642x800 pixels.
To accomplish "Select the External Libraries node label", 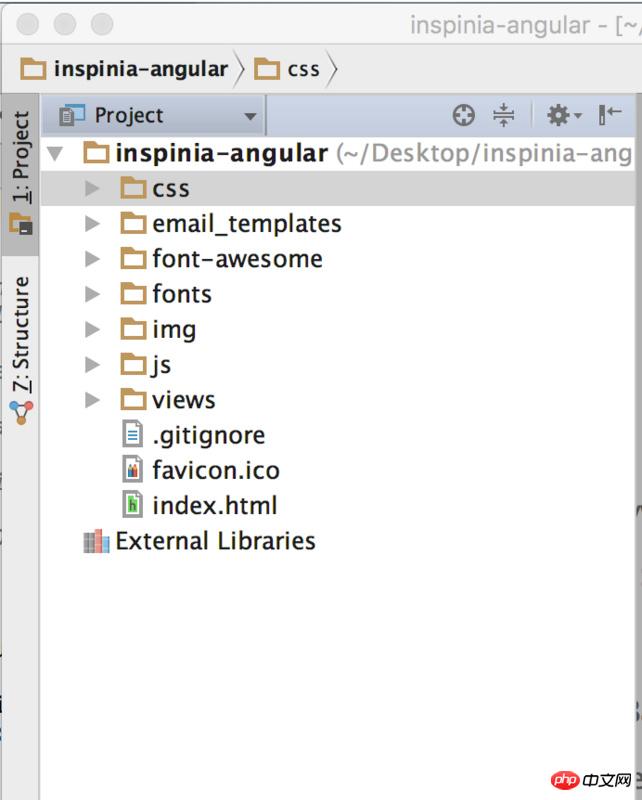I will point(215,541).
